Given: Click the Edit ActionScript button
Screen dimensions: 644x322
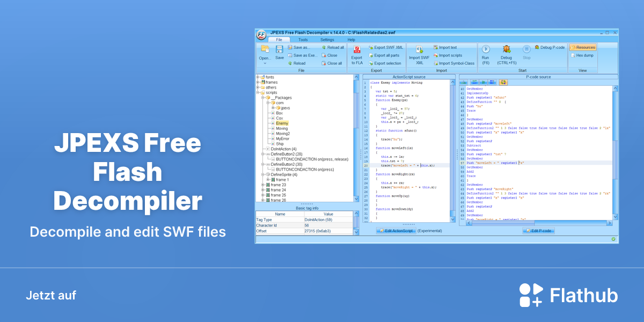Looking at the screenshot, I should [x=397, y=231].
